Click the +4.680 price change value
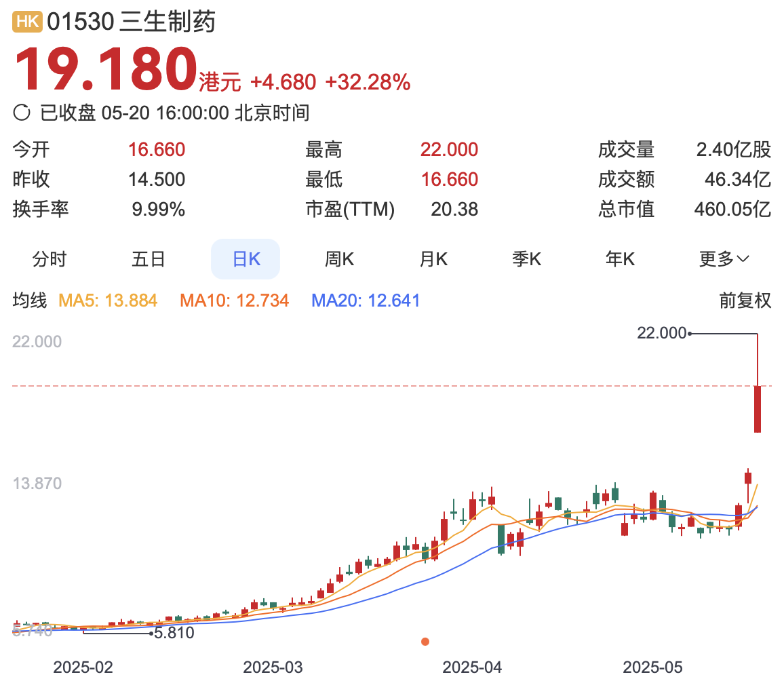784x681 pixels. (283, 83)
